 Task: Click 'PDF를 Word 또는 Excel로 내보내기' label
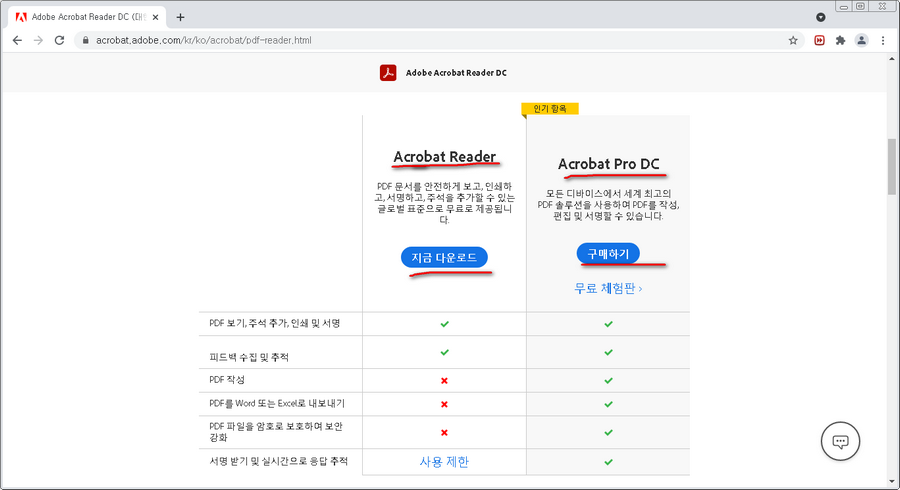coord(277,403)
